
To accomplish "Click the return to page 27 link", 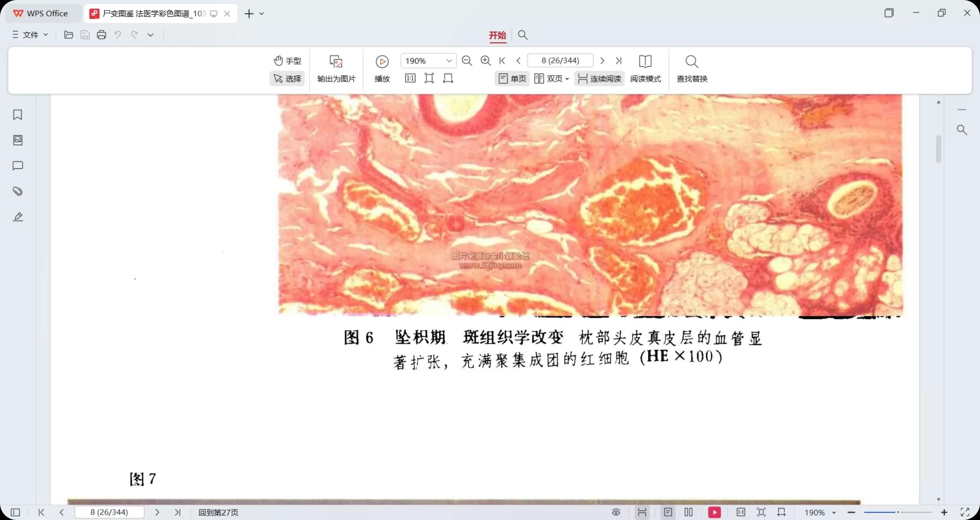I will click(x=218, y=512).
